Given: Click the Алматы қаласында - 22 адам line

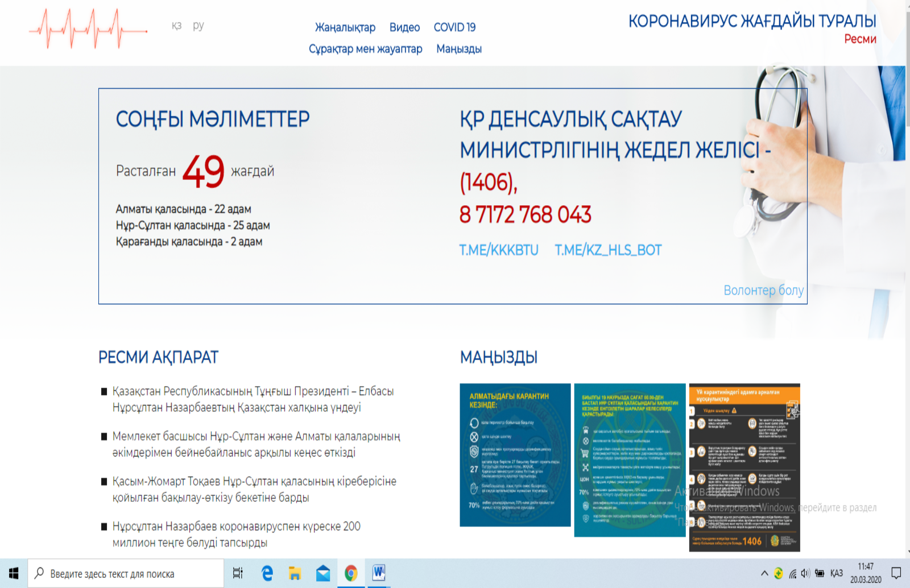Looking at the screenshot, I should pyautogui.click(x=183, y=209).
